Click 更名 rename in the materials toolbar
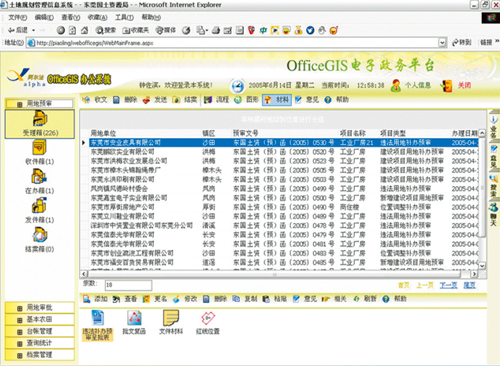The width and height of the screenshot is (500, 366). click(155, 299)
